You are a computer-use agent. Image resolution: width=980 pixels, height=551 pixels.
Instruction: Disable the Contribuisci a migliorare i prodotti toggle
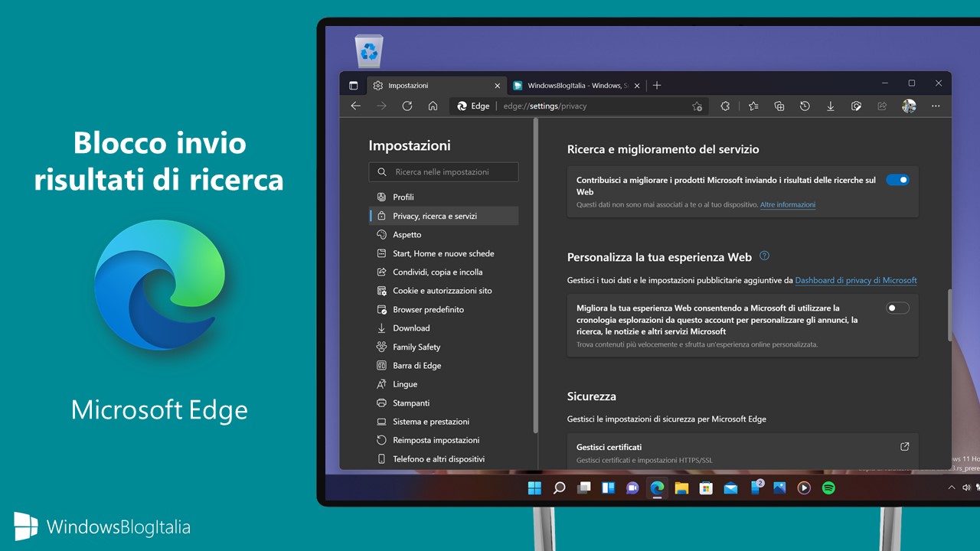(897, 180)
